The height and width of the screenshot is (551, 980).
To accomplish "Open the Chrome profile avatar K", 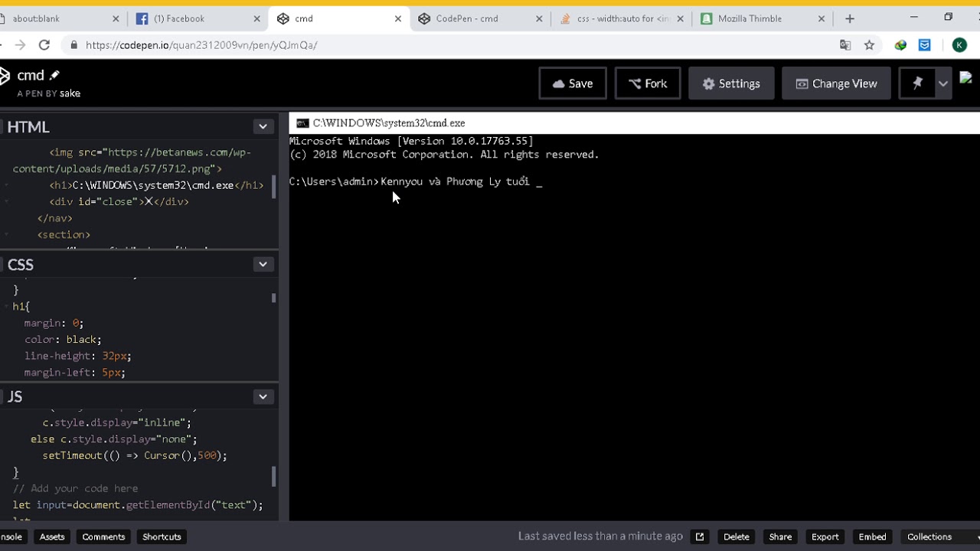I will click(x=959, y=45).
